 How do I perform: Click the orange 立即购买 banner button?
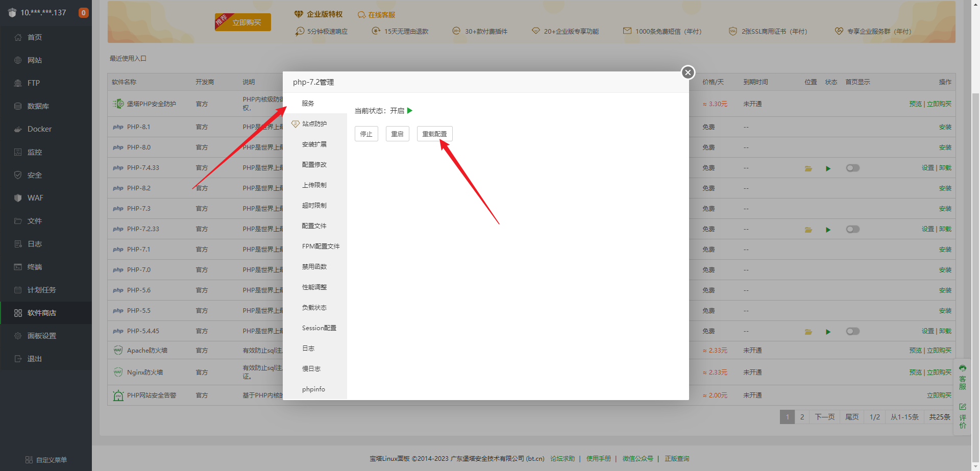click(243, 22)
